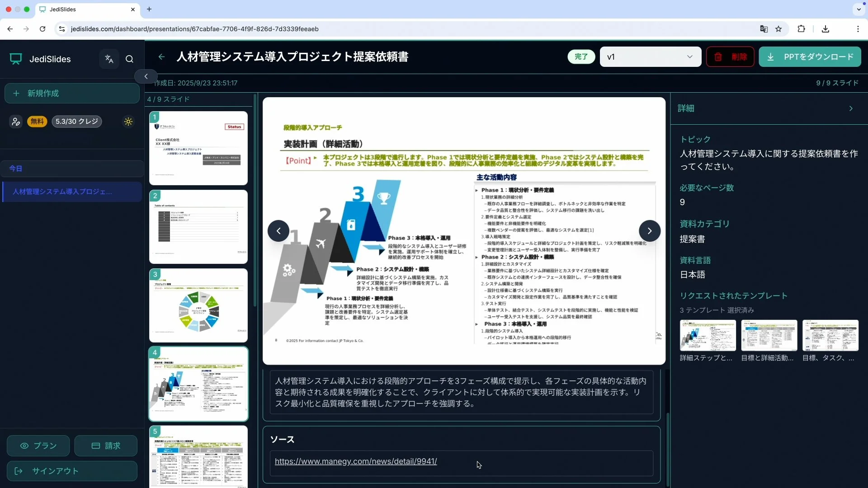Viewport: 868px width, 488px height.
Task: Go to next slide arrow
Action: click(649, 231)
